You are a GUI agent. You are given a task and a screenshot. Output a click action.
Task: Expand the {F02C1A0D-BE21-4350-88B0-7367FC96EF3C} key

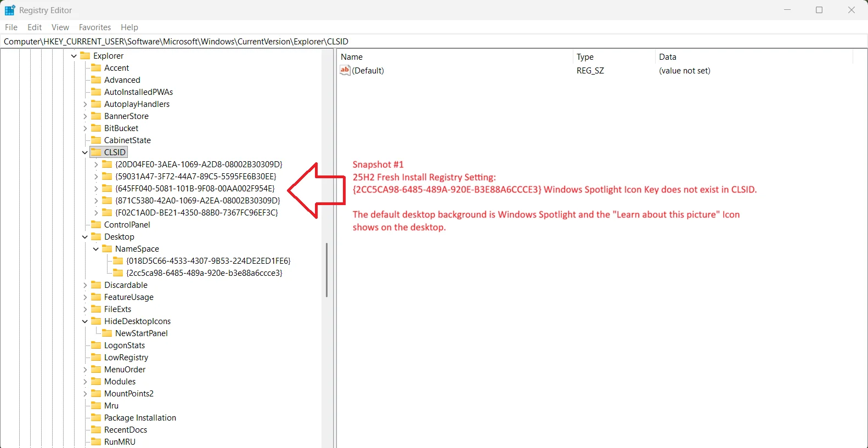pos(96,213)
